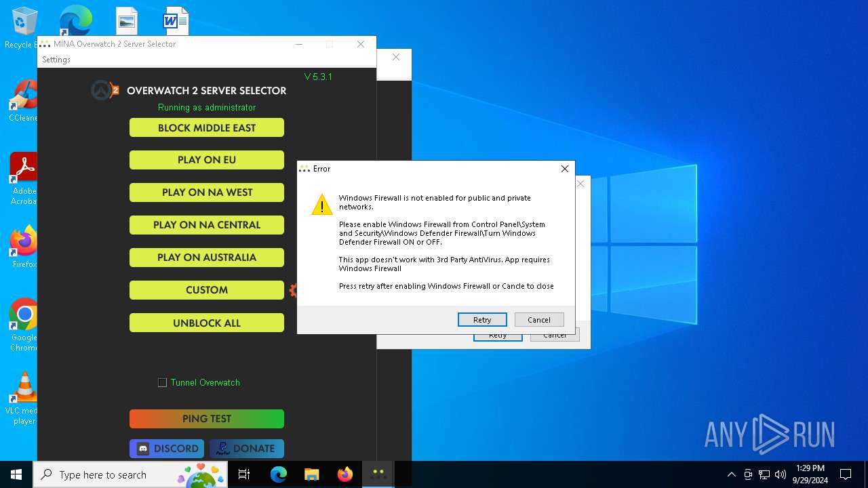Select the Recycle Bin desktop icon
The image size is (868, 488).
pyautogui.click(x=24, y=28)
